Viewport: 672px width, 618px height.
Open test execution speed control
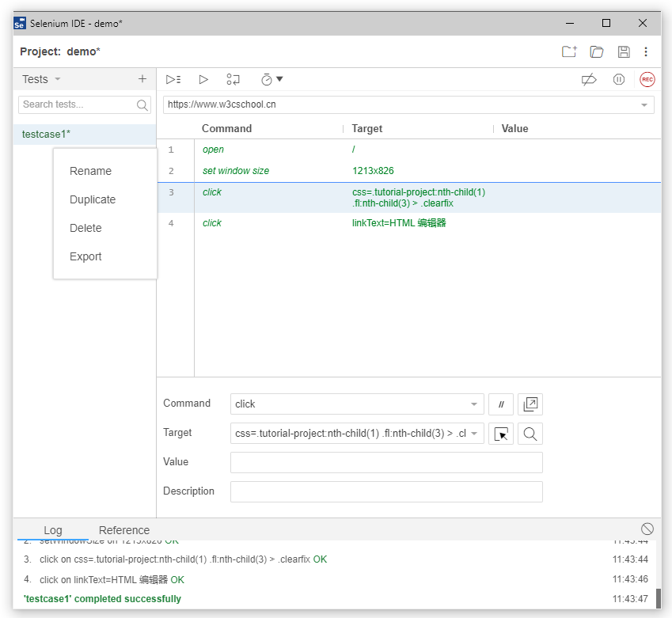(271, 79)
